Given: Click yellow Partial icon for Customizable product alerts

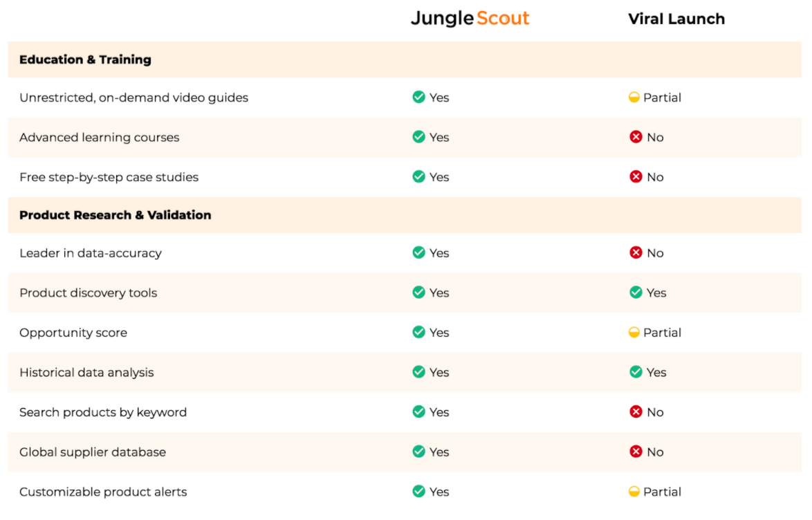Looking at the screenshot, I should click(x=634, y=492).
